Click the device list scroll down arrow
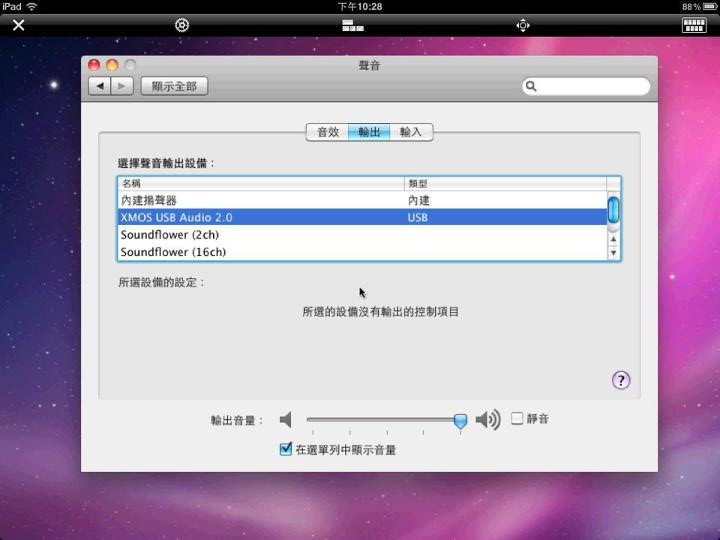Screen dimensions: 720x540 [x=613, y=253]
